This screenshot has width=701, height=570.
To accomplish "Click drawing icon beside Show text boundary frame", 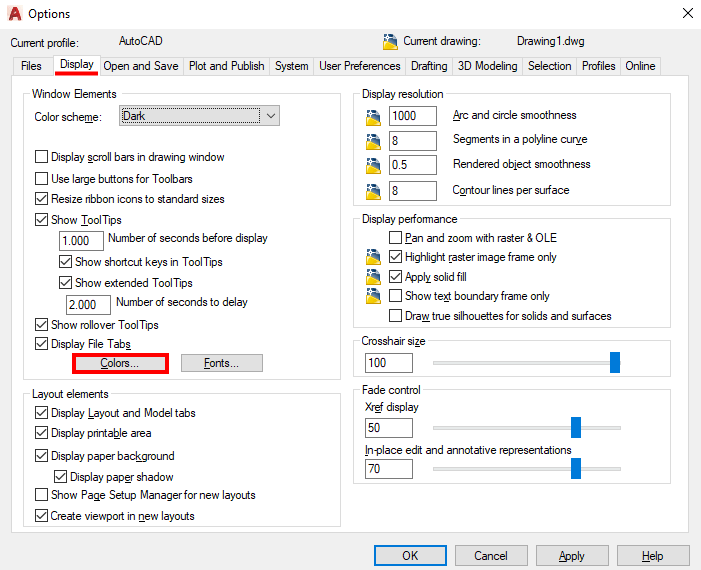I will [x=373, y=296].
